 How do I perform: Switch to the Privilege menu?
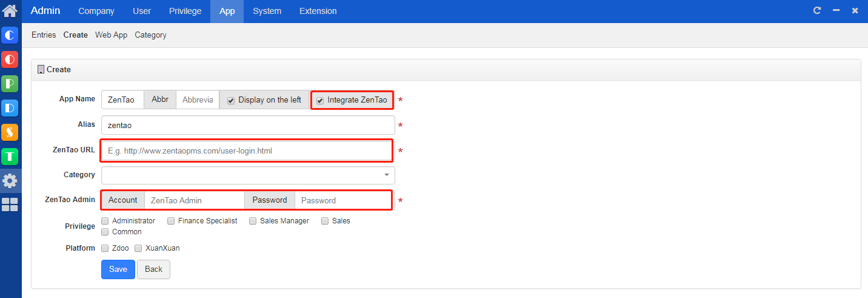pos(185,11)
